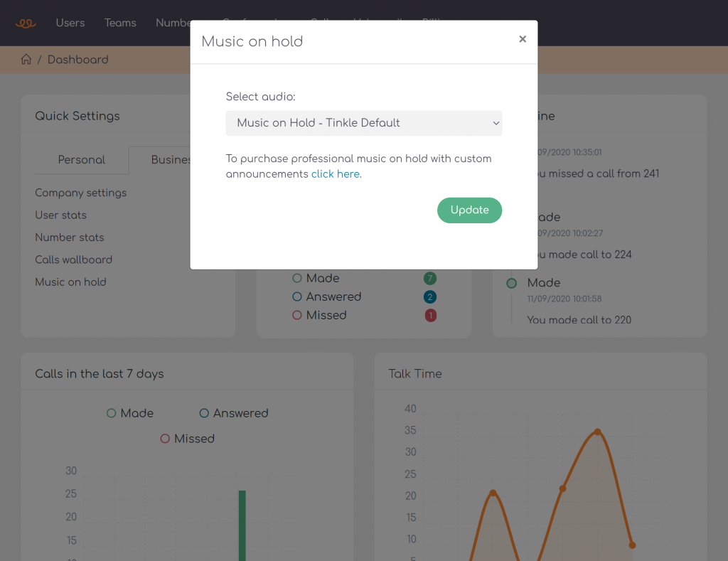
Task: Click the green bar in the 7 days chart
Action: [x=242, y=525]
